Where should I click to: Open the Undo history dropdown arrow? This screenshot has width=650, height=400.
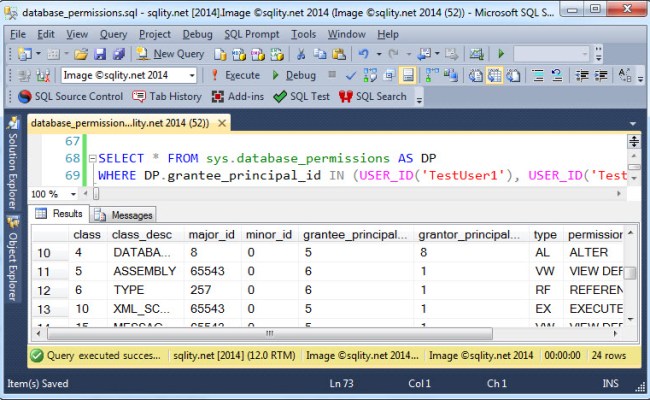coord(378,54)
